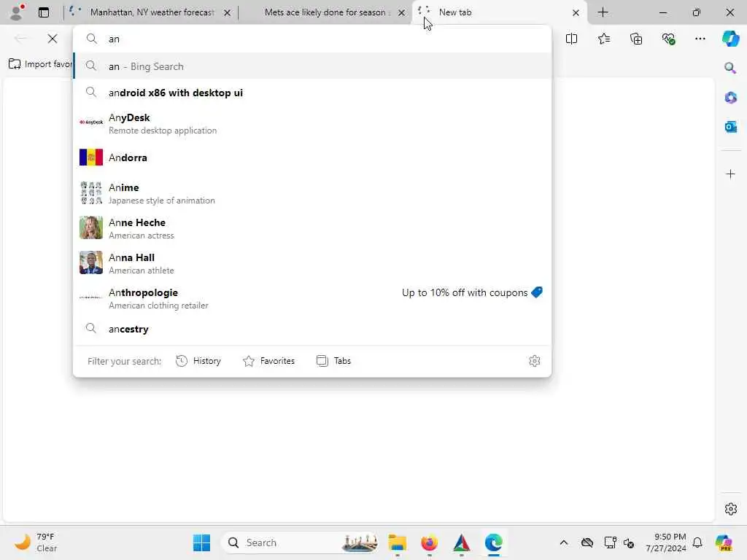Screen dimensions: 747x560
Task: Open a new tab with plus button
Action: point(603,12)
